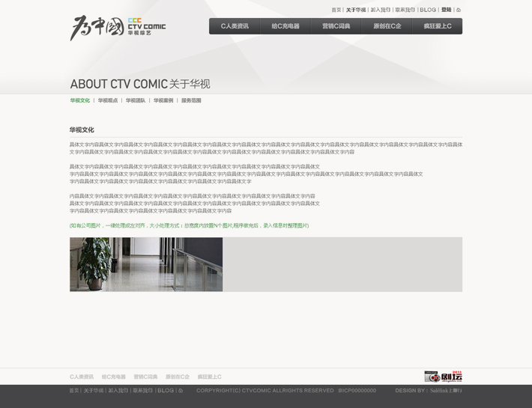Click the small icon after 登陆 in top bar
The width and height of the screenshot is (532, 408).
click(x=459, y=10)
